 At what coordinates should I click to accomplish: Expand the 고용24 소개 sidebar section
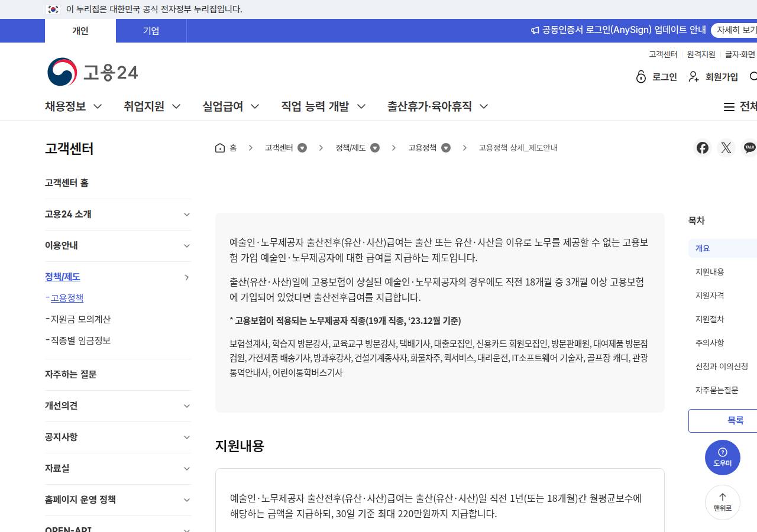tap(118, 215)
